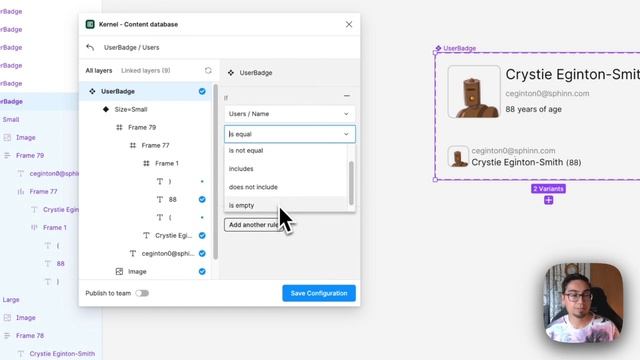This screenshot has height=360, width=640.
Task: Select '88 years of age' text on canvas
Action: point(533,109)
